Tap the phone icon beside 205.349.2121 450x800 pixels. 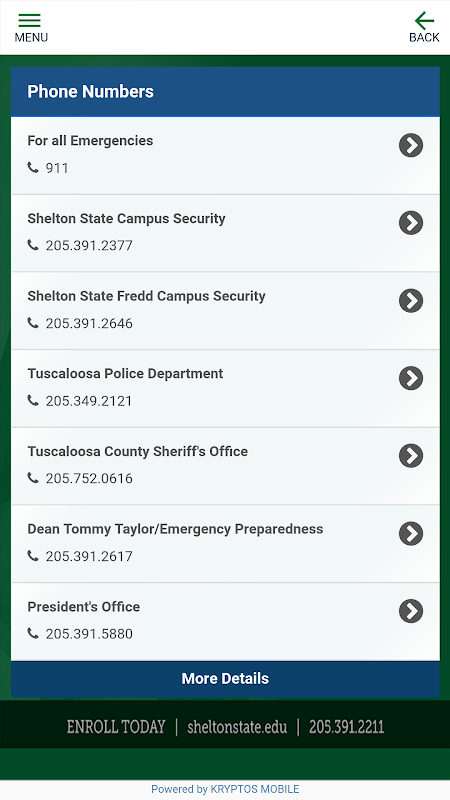[33, 401]
